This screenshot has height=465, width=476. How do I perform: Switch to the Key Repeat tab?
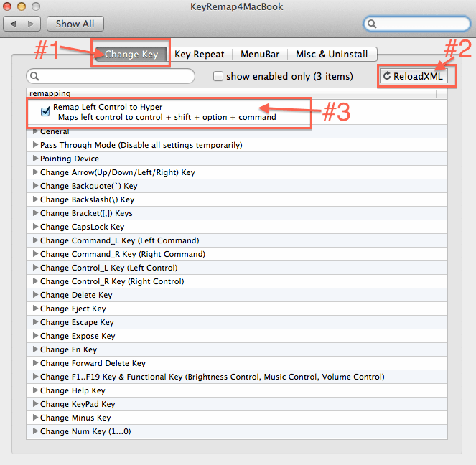point(200,54)
